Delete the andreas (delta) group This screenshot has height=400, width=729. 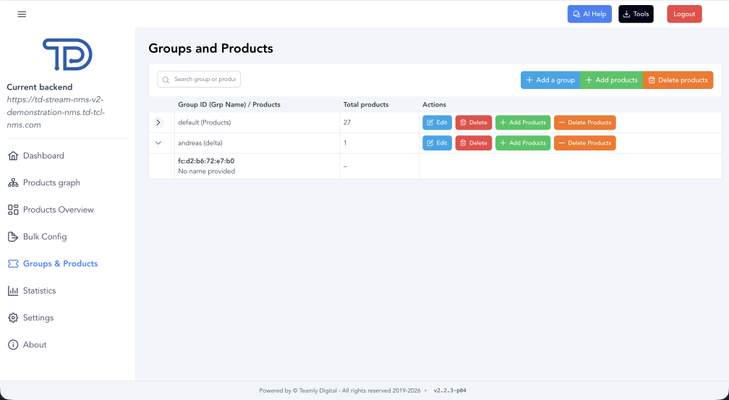473,143
